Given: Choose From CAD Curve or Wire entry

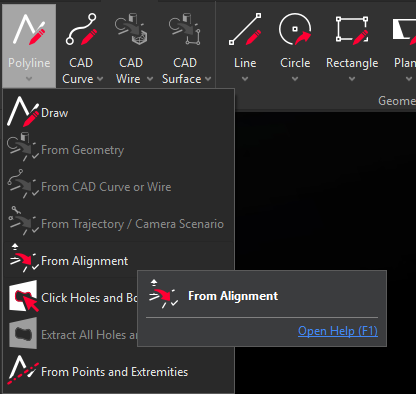Looking at the screenshot, I should [x=119, y=187].
